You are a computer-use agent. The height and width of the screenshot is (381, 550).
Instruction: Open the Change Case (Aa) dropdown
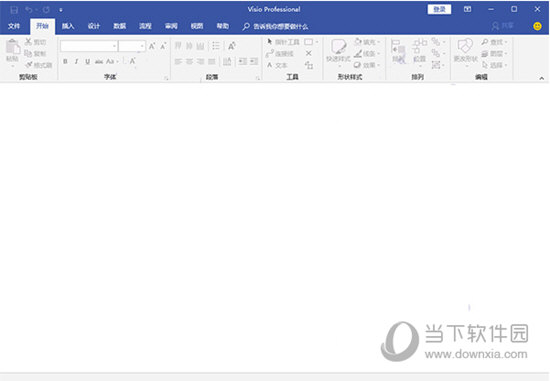point(112,61)
